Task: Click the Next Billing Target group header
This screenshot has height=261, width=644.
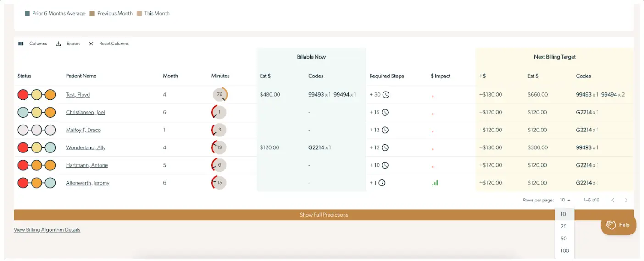Action: coord(555,57)
